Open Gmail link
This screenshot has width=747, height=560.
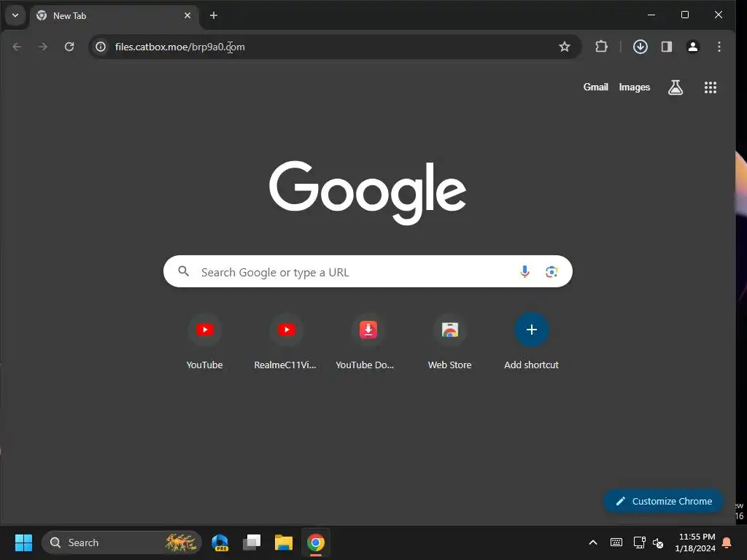[595, 87]
